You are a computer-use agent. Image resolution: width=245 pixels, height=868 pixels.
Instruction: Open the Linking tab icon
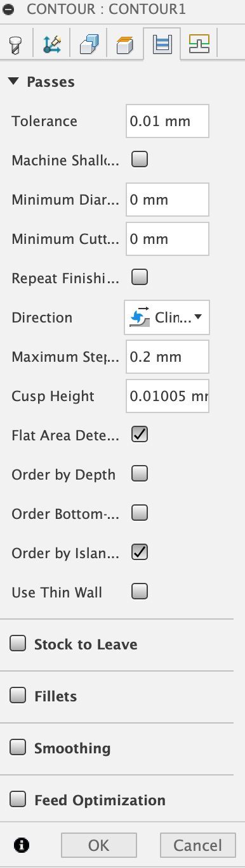[x=199, y=44]
